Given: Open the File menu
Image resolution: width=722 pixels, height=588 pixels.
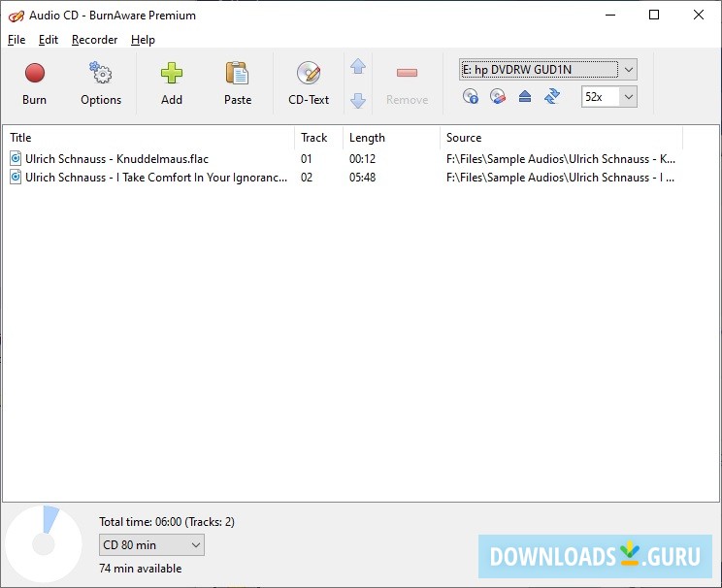Looking at the screenshot, I should click(16, 40).
